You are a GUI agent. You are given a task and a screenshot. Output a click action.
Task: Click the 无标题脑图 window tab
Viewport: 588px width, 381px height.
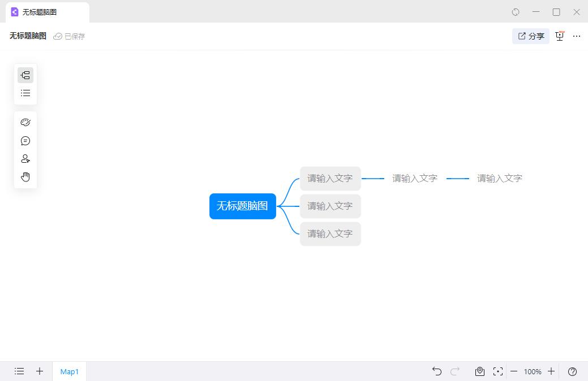click(47, 12)
